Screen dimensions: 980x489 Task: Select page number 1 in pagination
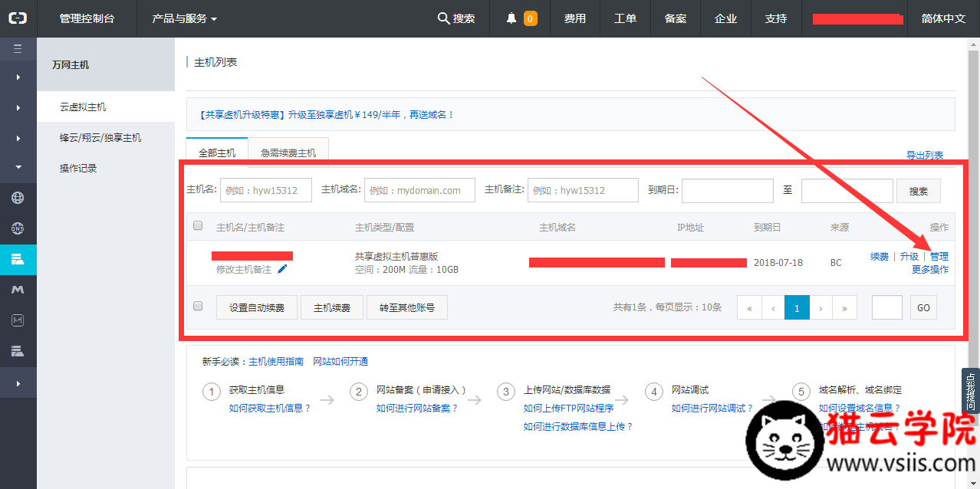pyautogui.click(x=797, y=308)
